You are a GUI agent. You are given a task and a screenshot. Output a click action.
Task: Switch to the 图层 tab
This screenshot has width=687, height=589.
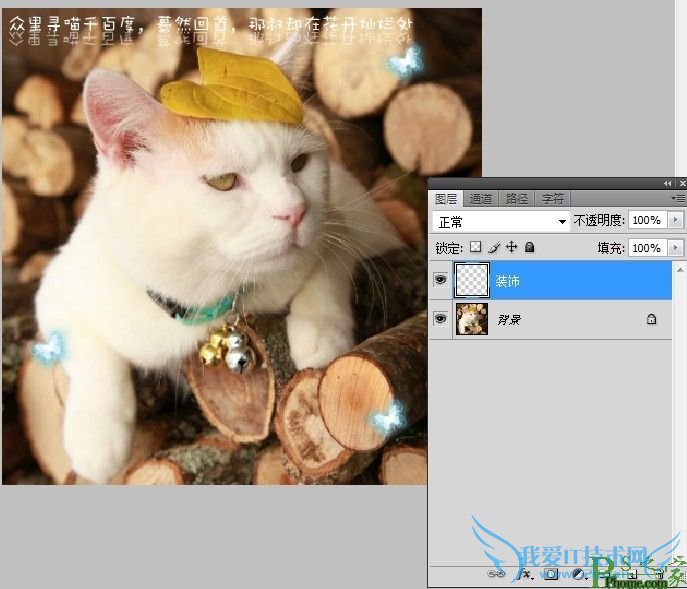tap(446, 199)
